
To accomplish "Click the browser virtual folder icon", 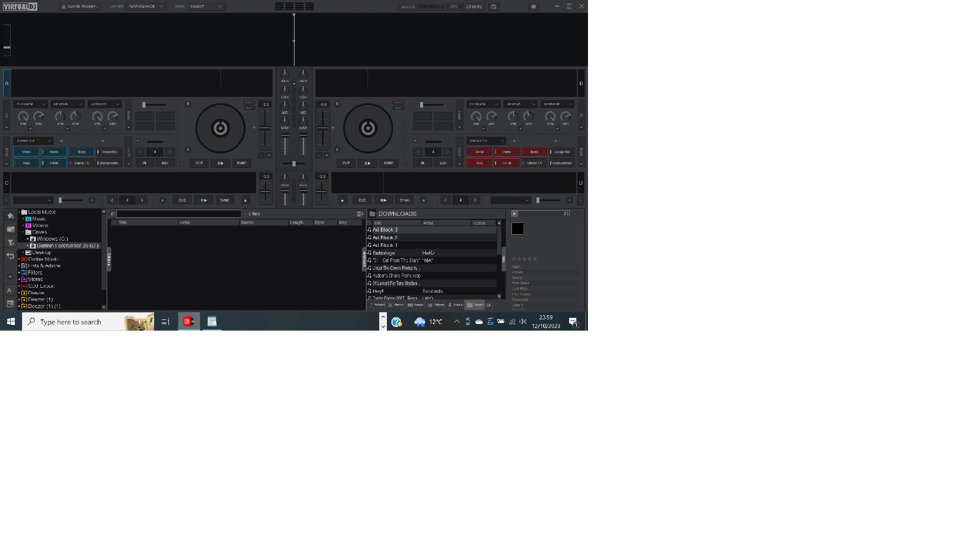I will (10, 229).
